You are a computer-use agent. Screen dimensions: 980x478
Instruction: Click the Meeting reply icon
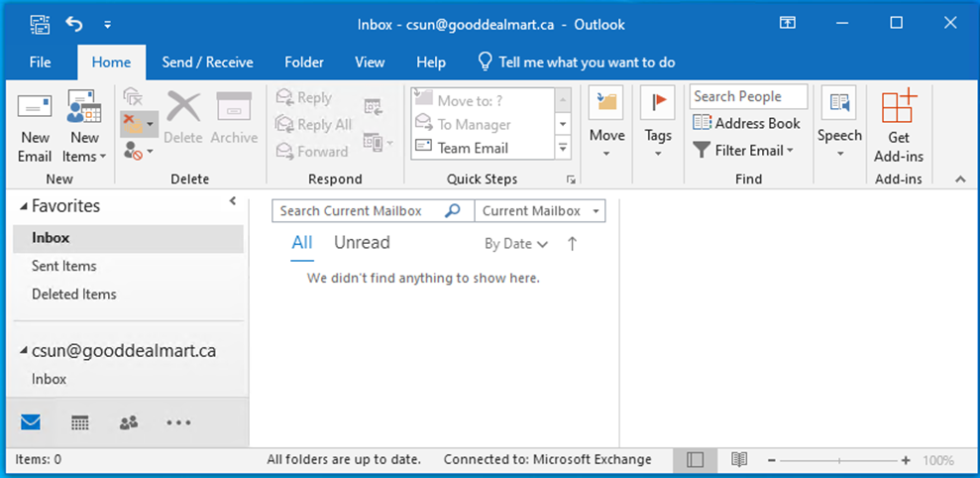374,106
